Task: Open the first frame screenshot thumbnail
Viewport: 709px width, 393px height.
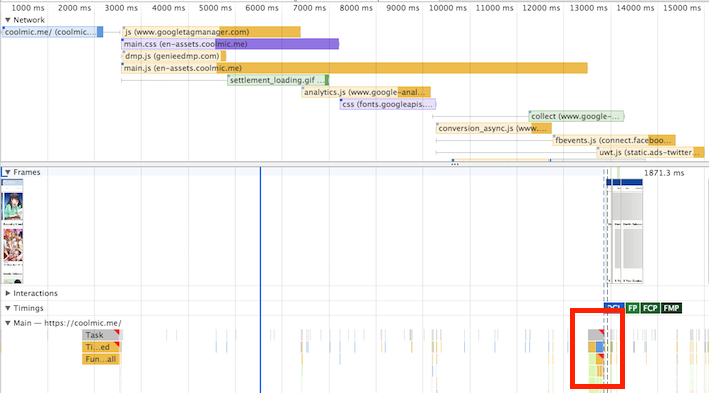Action: (13, 231)
